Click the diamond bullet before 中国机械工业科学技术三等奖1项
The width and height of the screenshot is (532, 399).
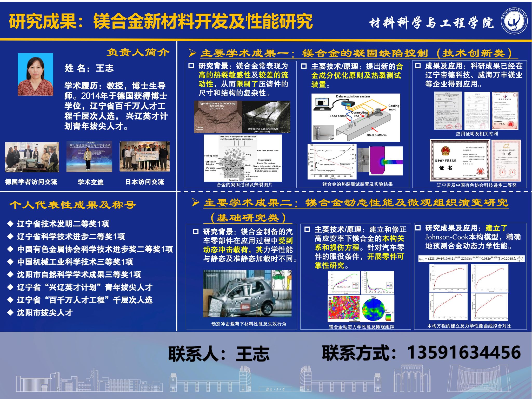pos(10,261)
